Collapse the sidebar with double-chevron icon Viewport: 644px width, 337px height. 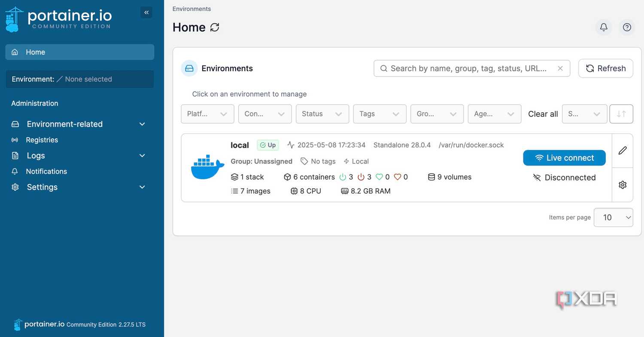[146, 12]
